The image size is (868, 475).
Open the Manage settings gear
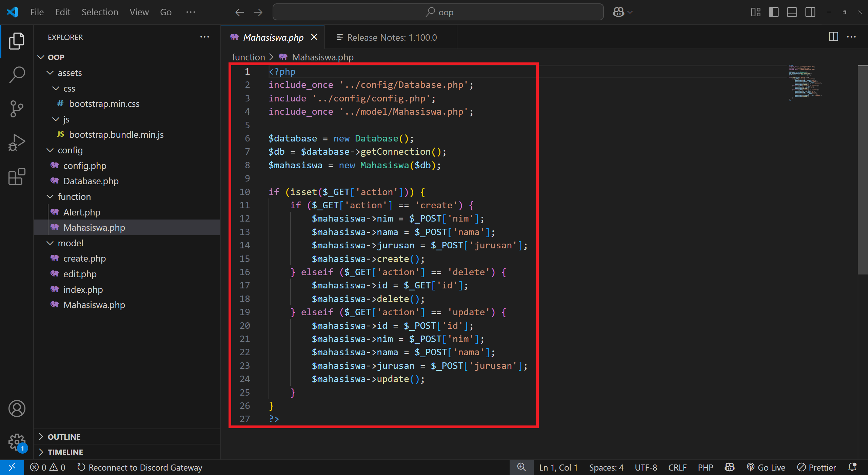pos(16,441)
